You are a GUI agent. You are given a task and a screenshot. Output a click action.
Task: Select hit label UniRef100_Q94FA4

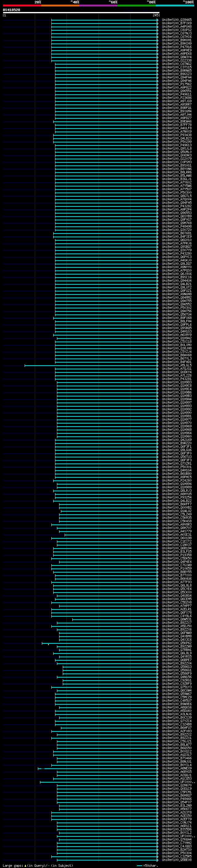coord(177,78)
